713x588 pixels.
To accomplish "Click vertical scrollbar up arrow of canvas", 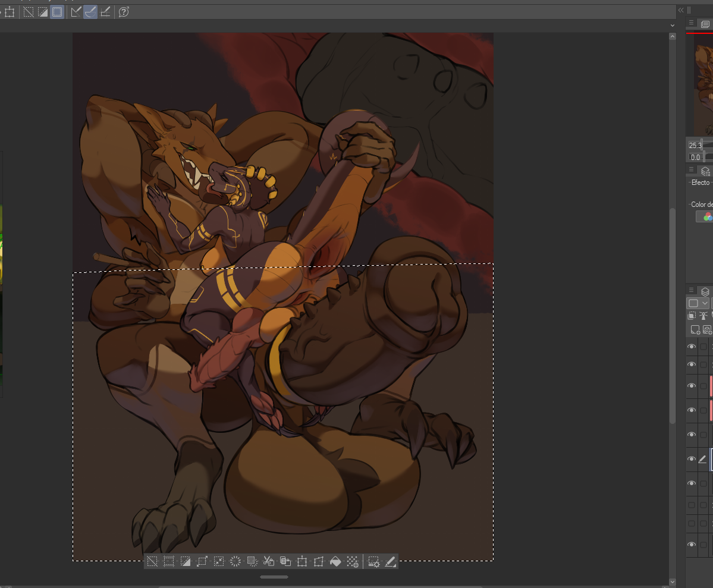I will (673, 36).
